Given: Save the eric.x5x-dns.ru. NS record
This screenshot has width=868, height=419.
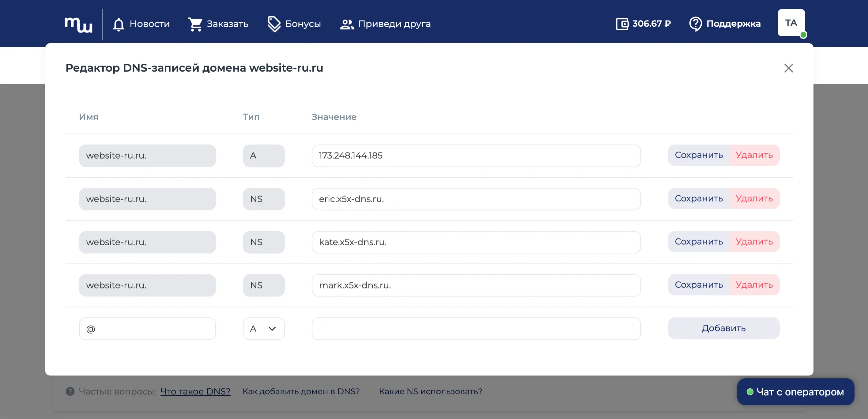Looking at the screenshot, I should [699, 198].
